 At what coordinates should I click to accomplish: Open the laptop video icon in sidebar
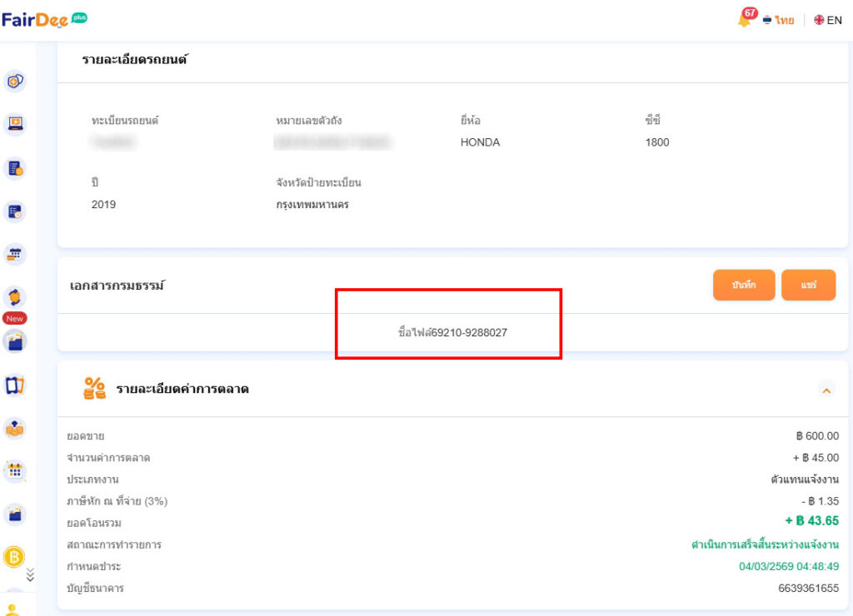[x=16, y=124]
